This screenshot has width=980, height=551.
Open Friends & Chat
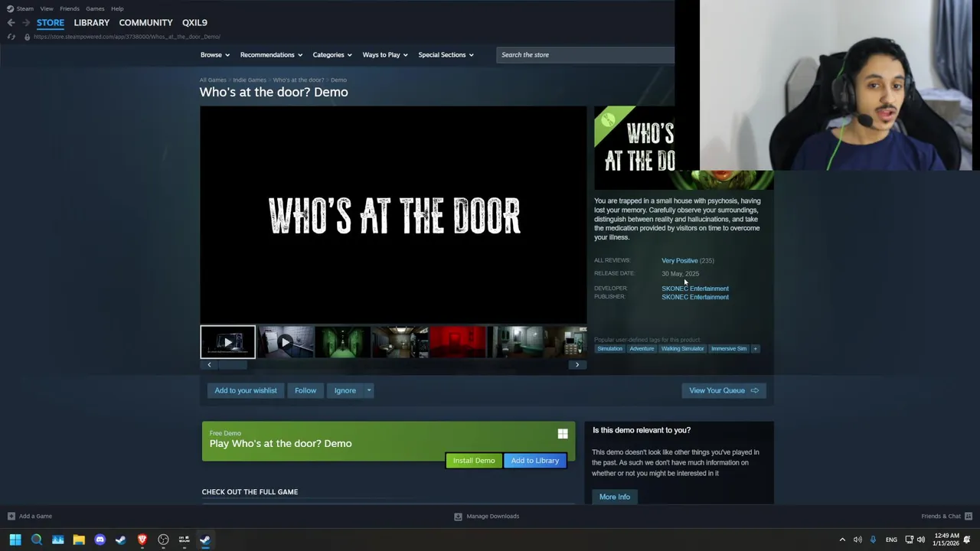[946, 516]
